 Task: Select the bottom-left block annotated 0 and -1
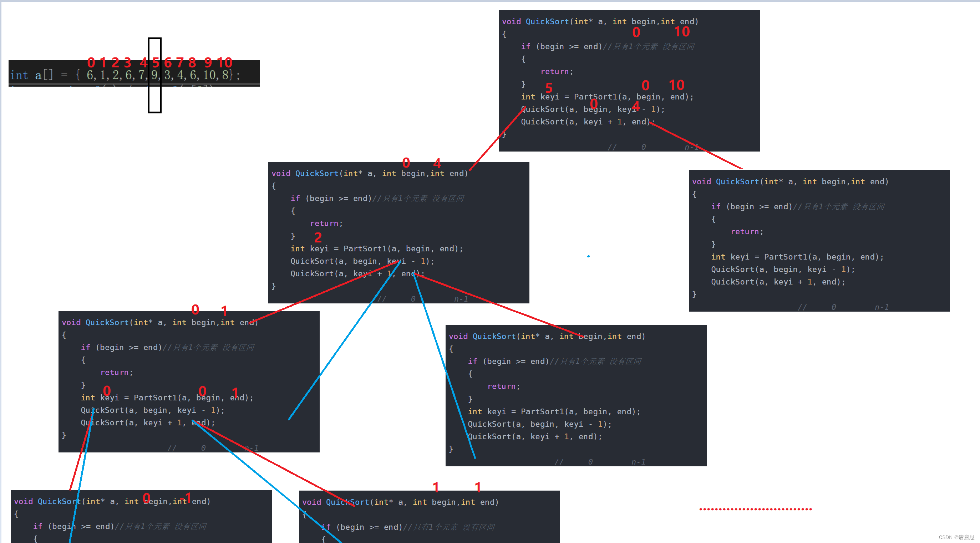coord(141,516)
